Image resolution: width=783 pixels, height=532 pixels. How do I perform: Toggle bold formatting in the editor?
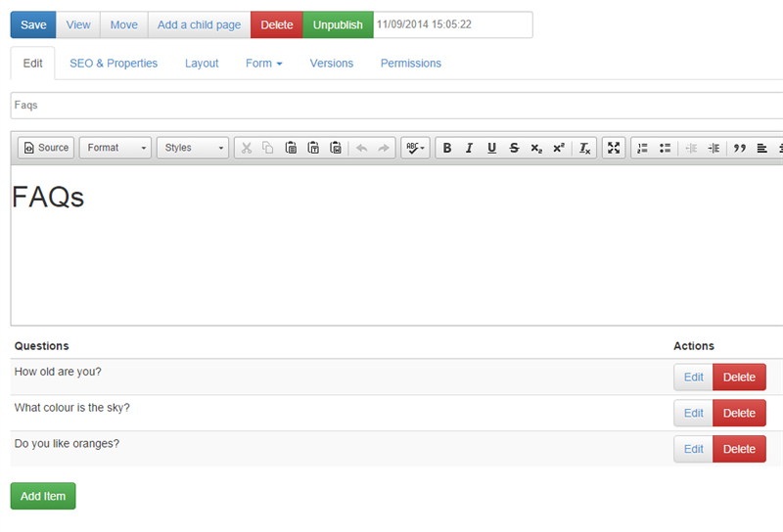point(447,148)
